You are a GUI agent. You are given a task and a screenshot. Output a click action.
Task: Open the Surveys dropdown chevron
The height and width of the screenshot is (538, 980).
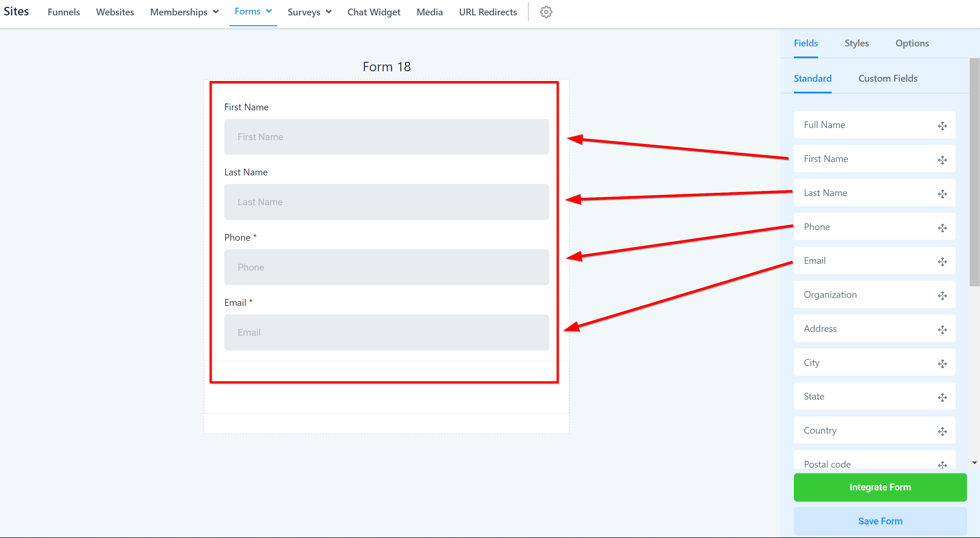point(329,12)
